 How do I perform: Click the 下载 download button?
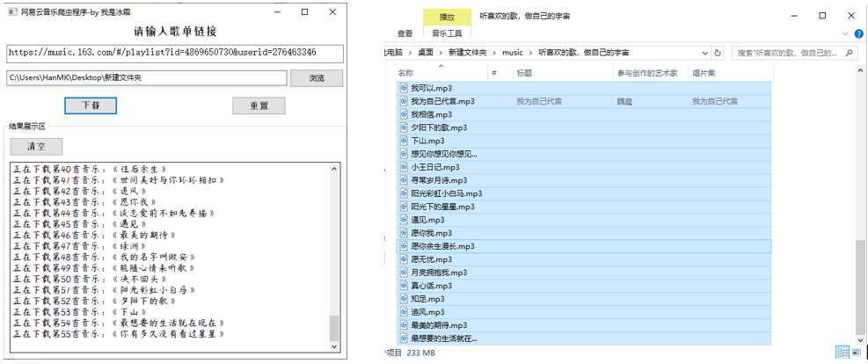click(91, 106)
